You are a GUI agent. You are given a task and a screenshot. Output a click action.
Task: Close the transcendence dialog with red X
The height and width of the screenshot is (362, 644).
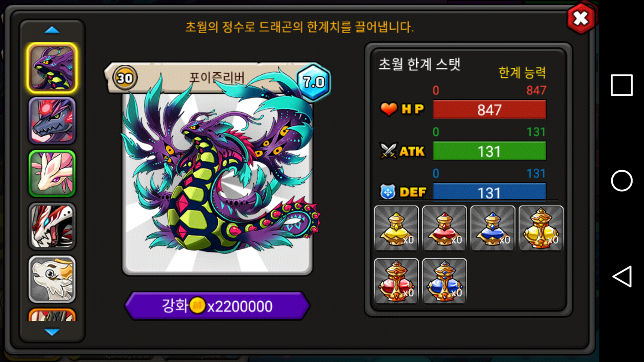point(581,18)
